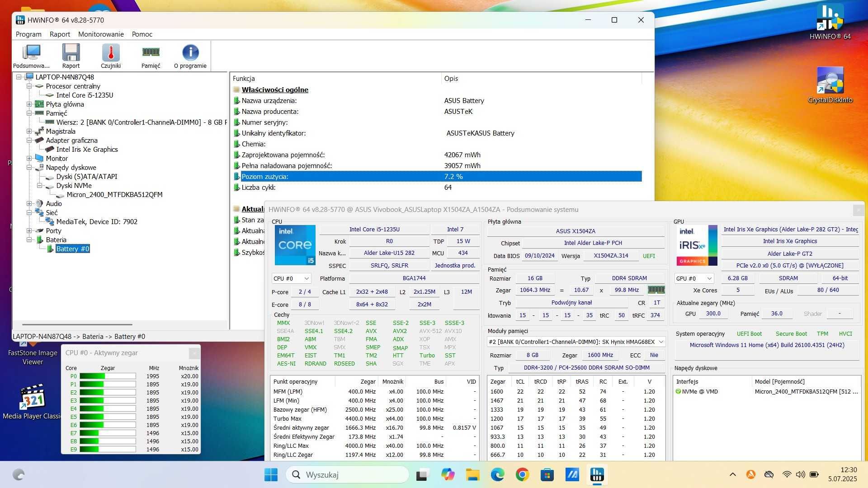Open the Raport menu

60,34
